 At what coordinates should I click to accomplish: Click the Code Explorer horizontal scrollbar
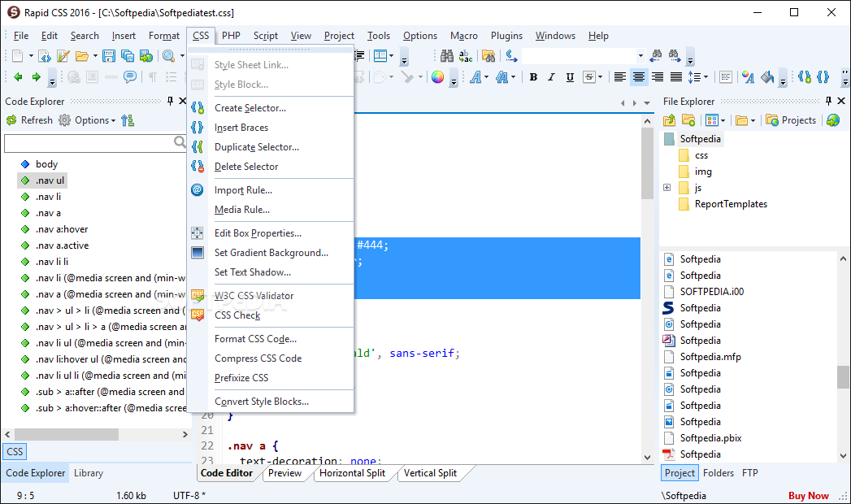click(97, 435)
